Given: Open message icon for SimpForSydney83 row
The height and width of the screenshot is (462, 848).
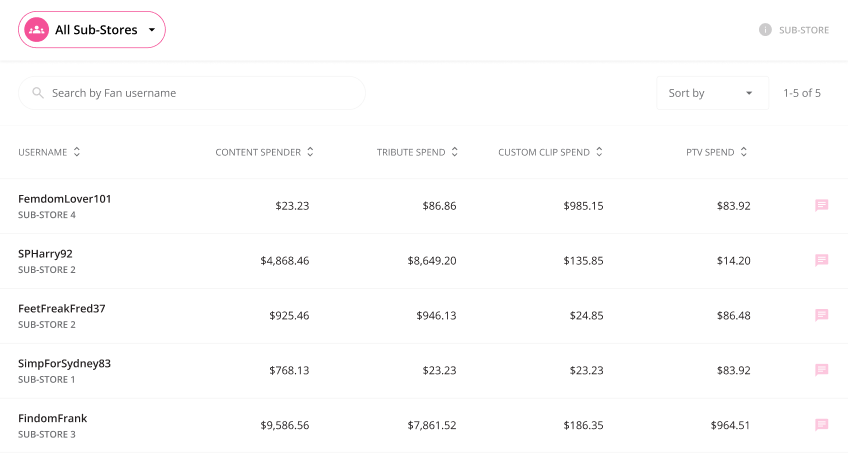Looking at the screenshot, I should point(822,370).
